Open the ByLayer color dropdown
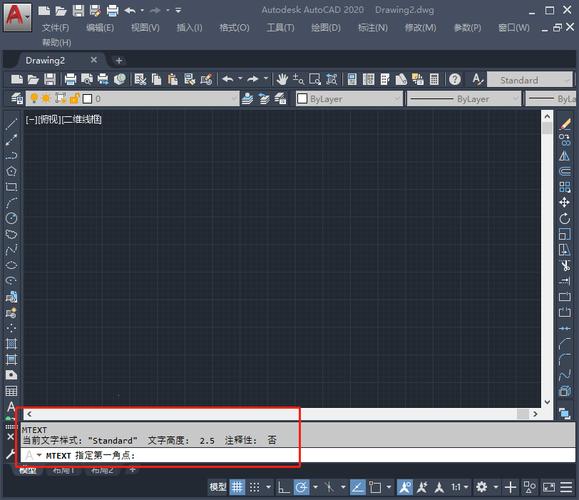Image resolution: width=579 pixels, height=500 pixels. pyautogui.click(x=396, y=99)
